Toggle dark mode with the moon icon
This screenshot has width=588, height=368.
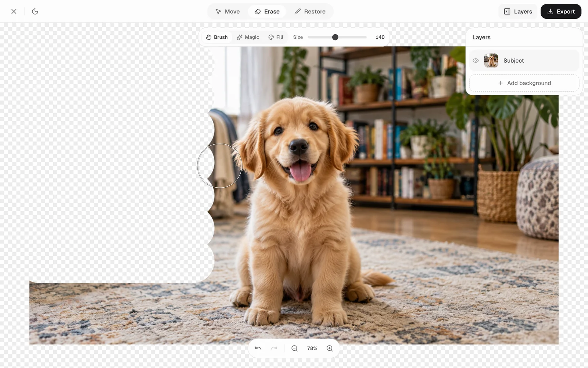[x=35, y=11]
